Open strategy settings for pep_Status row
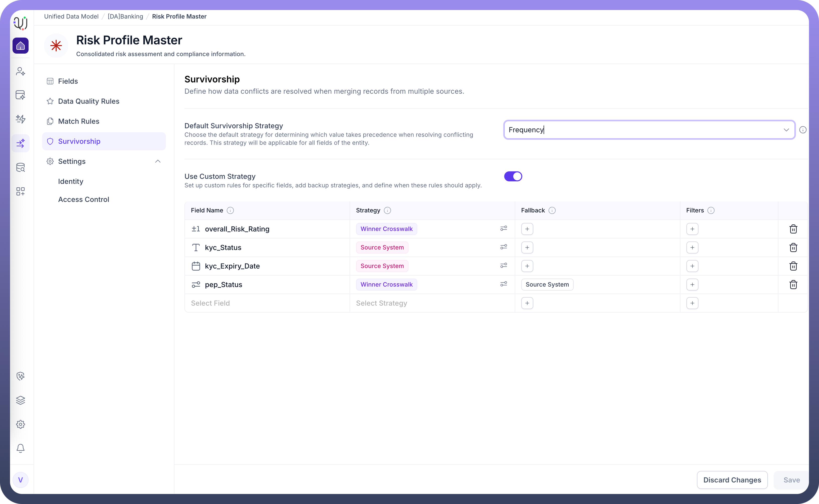 coord(503,284)
